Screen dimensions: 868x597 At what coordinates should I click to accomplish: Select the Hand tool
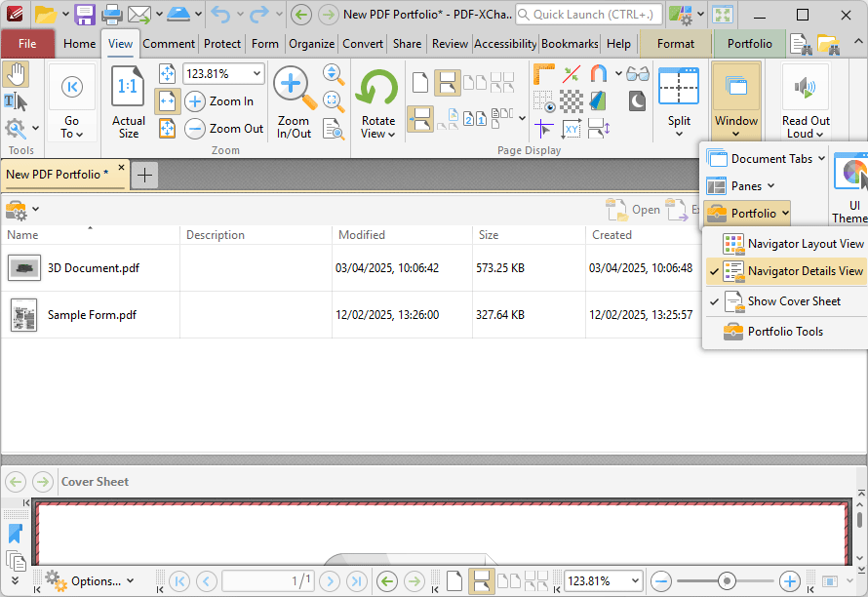click(x=16, y=75)
